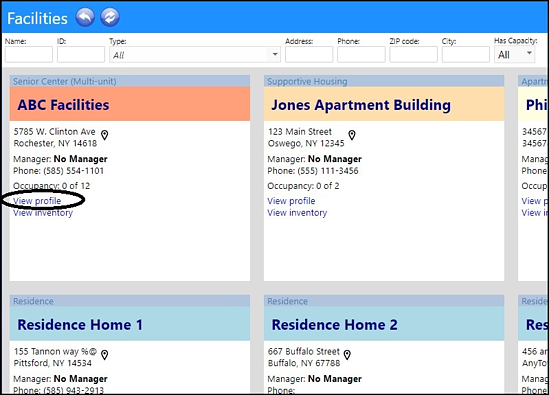Screen dimensions: 549x395
Task: Click Occupancy 0 of 12 text
Action: point(52,186)
